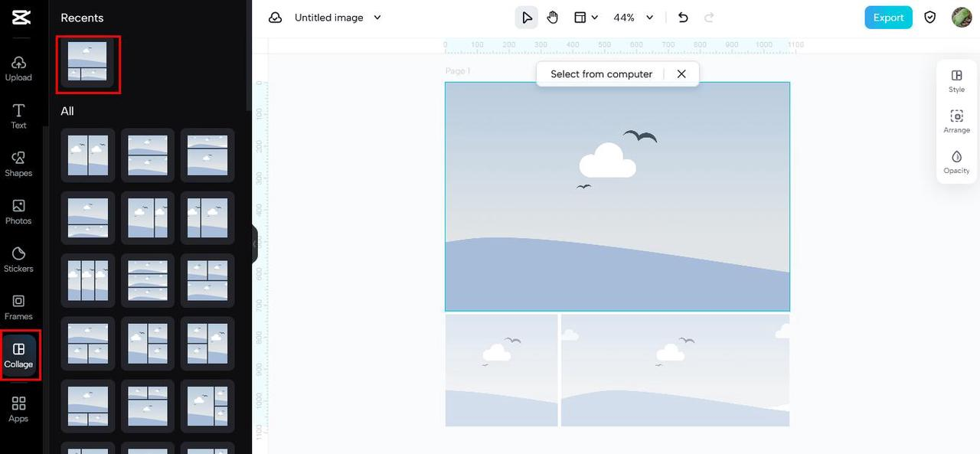Expand the Untitled image name dropdown arrow

377,18
